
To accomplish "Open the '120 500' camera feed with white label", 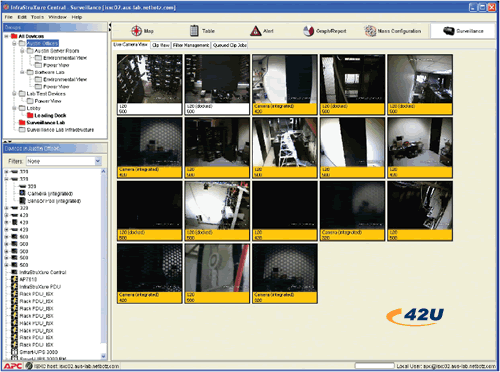I will [x=150, y=85].
